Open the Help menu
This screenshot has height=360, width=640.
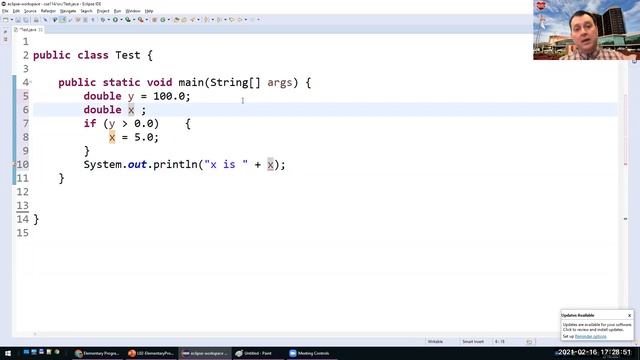point(149,11)
